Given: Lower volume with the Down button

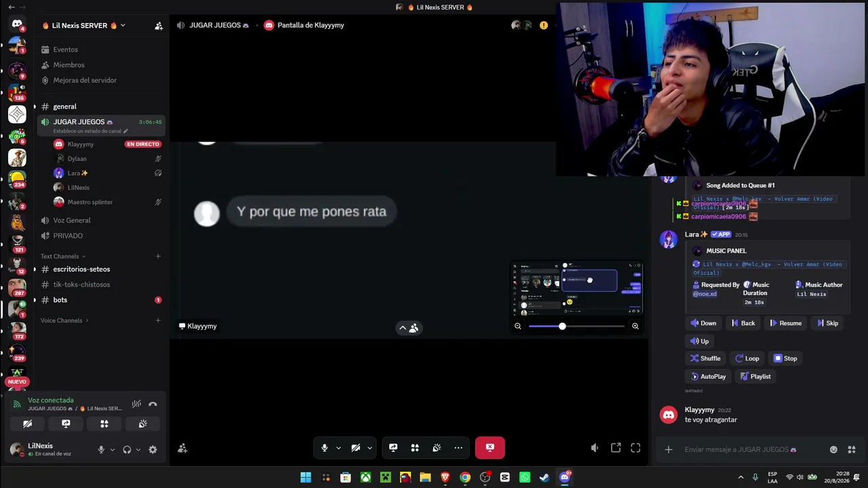Looking at the screenshot, I should pos(704,323).
